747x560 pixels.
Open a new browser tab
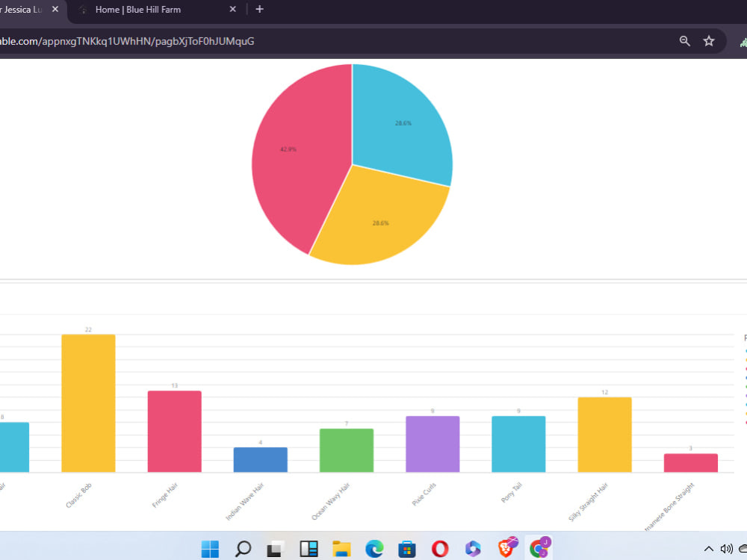(x=259, y=9)
